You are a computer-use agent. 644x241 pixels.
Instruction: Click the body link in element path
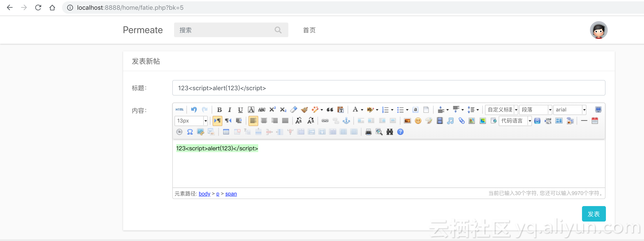(x=204, y=194)
